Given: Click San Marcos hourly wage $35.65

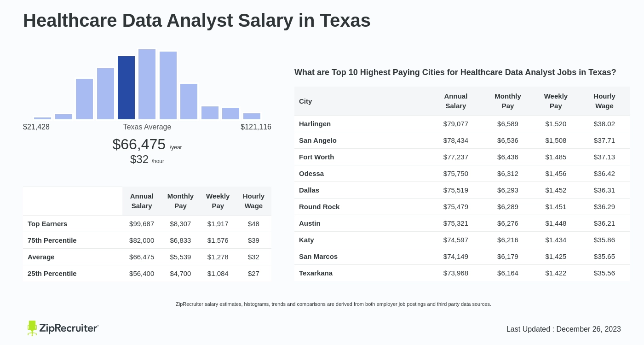Looking at the screenshot, I should pyautogui.click(x=604, y=256).
